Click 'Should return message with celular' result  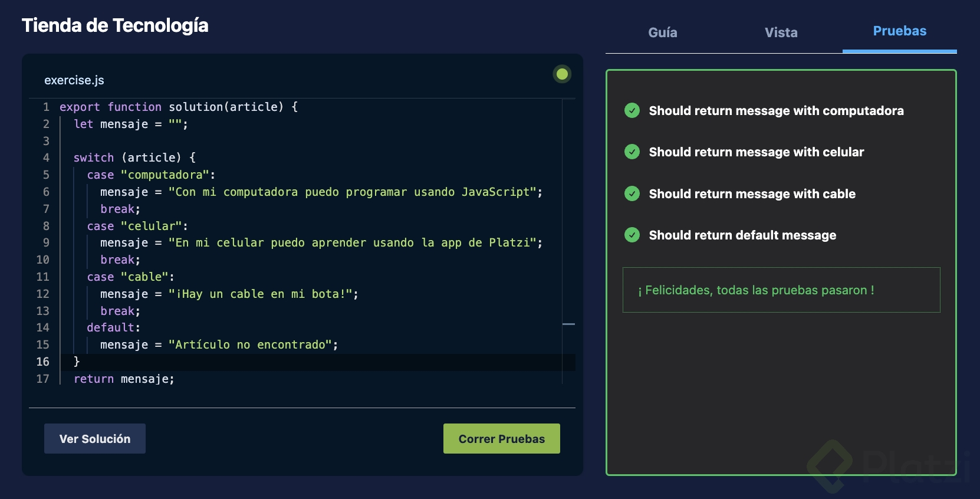point(757,152)
